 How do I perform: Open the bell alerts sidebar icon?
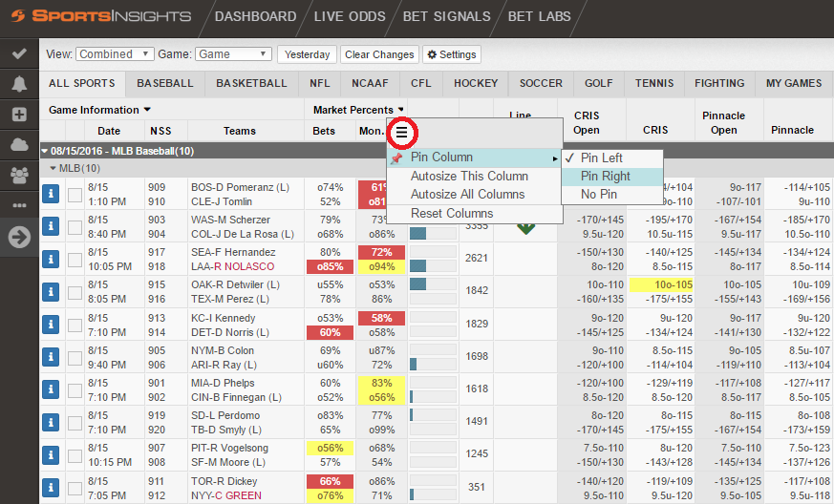(x=19, y=83)
